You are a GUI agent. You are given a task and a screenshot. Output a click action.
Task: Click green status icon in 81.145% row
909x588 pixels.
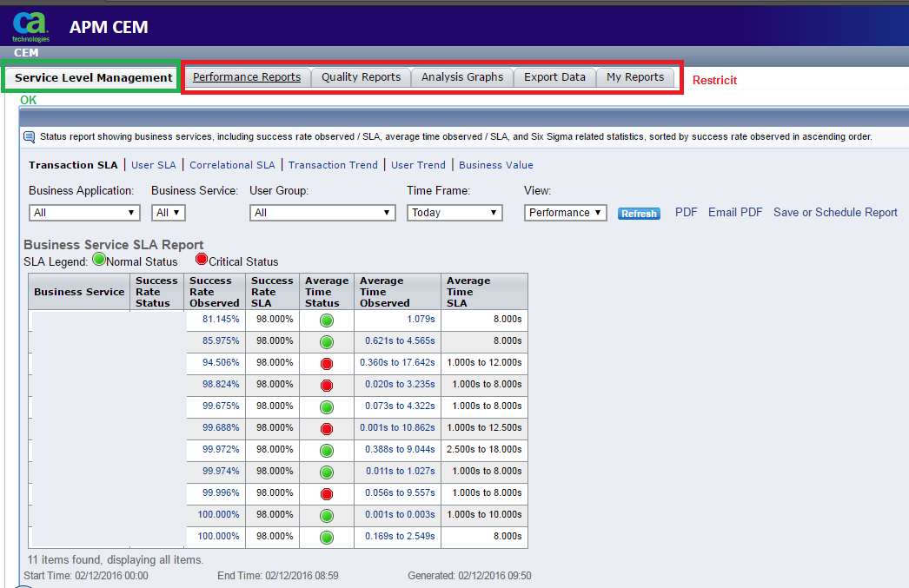pos(327,320)
